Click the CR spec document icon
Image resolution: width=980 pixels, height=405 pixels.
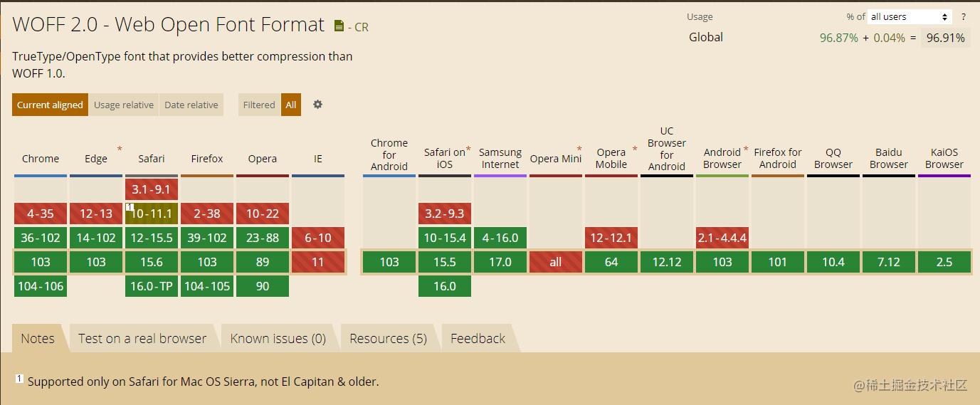[x=339, y=26]
